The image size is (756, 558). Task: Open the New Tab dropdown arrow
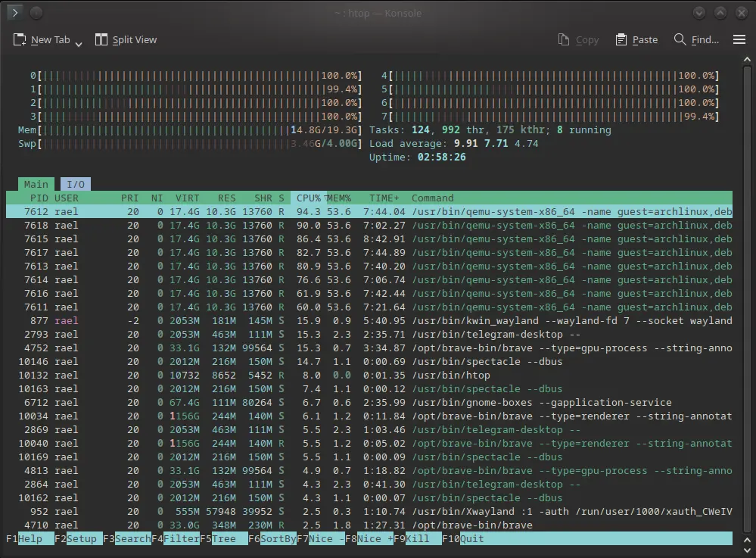click(79, 44)
